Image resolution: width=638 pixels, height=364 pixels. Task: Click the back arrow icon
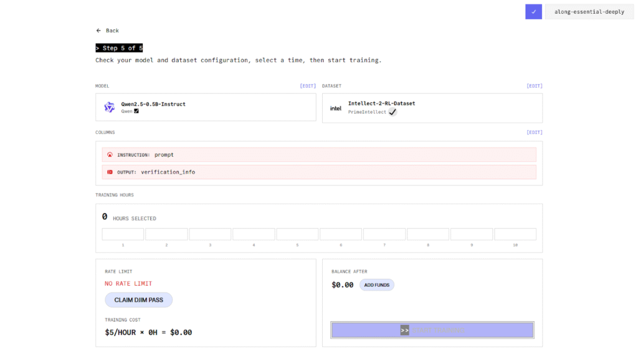tap(98, 30)
